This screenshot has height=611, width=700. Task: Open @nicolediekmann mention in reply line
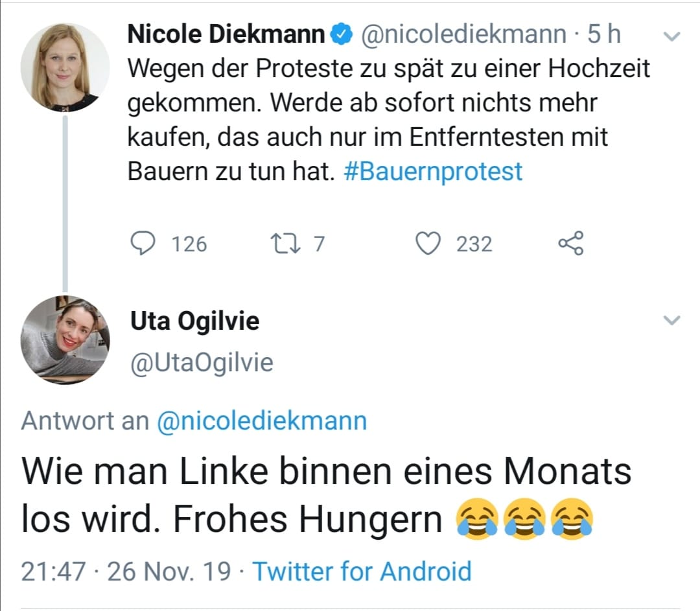261,421
